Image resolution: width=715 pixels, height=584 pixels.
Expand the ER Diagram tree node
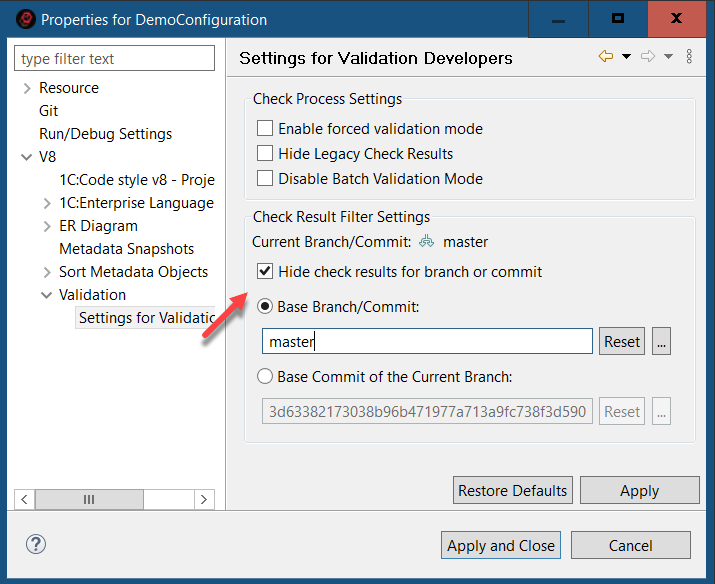48,226
